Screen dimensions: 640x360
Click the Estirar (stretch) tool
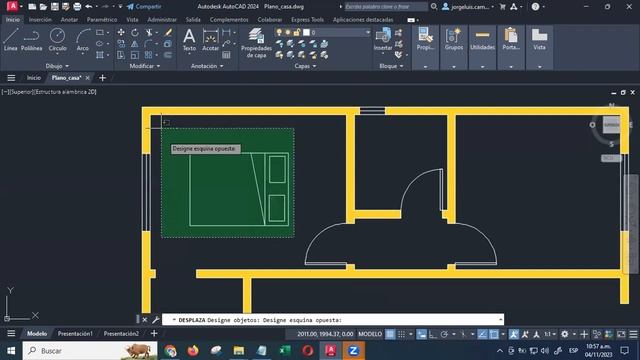click(121, 55)
